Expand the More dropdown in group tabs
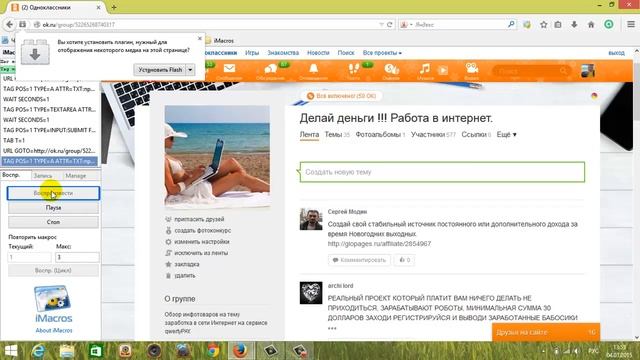Image resolution: width=640 pixels, height=360 pixels. (507, 134)
